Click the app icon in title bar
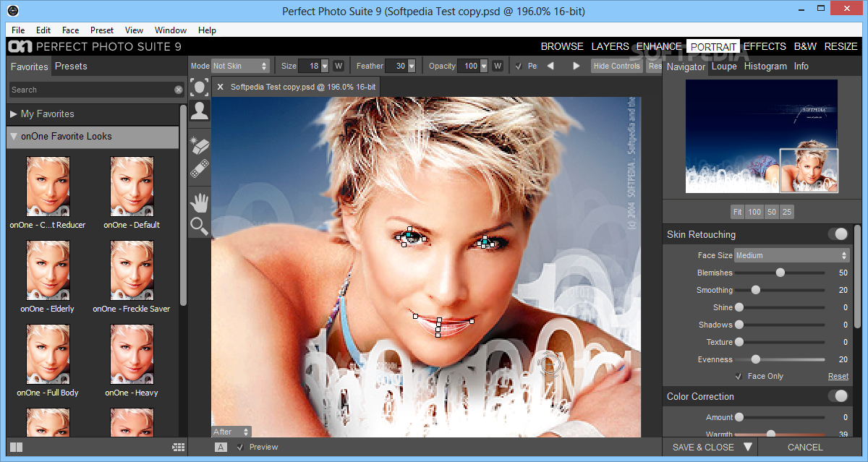 pos(14,11)
